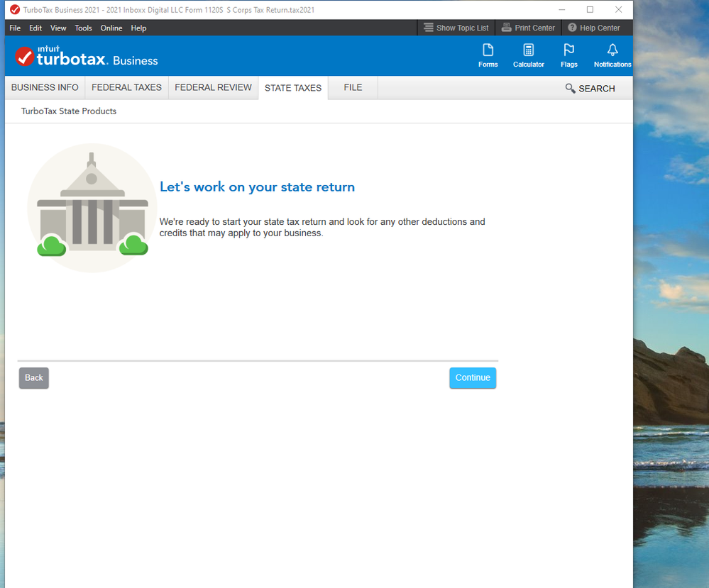Switch to the Federal Taxes tab
Image resolution: width=709 pixels, height=588 pixels.
126,88
